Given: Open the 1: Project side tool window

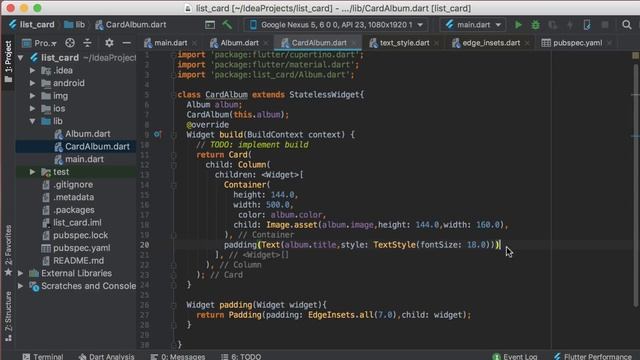Looking at the screenshot, I should click(8, 61).
